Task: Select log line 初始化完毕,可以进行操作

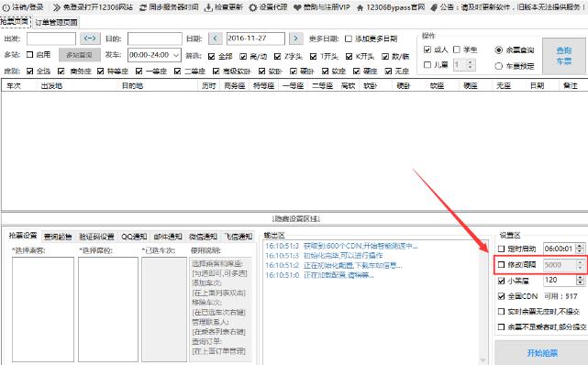Action: tap(324, 256)
